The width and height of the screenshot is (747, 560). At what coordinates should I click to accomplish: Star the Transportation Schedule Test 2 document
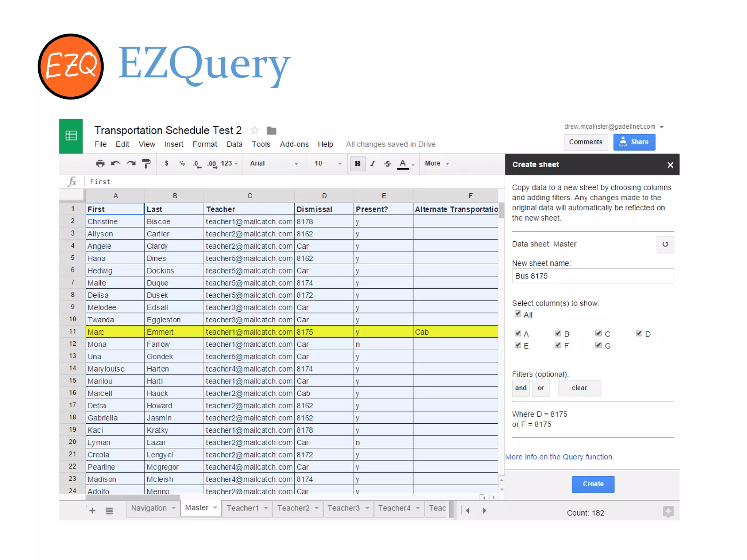coord(255,130)
